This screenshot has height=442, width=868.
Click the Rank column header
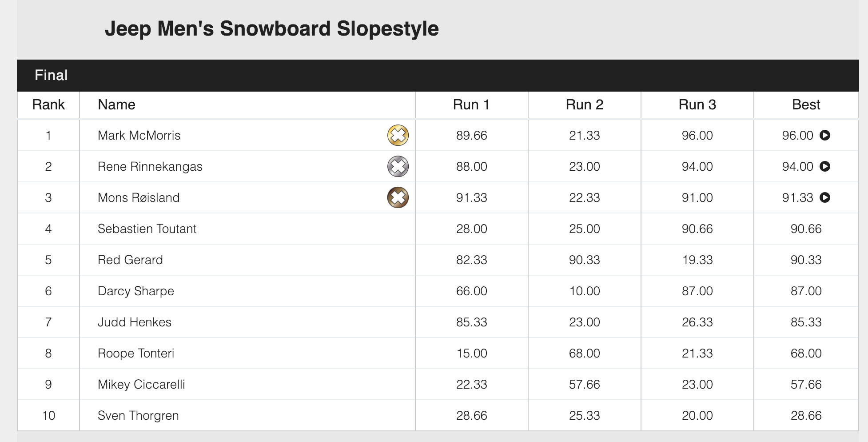pos(48,104)
